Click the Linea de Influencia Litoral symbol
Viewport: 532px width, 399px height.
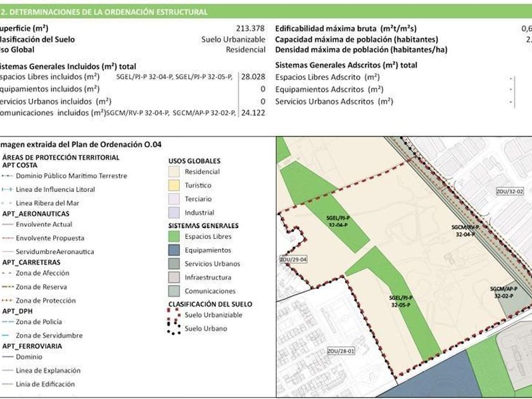(x=7, y=189)
